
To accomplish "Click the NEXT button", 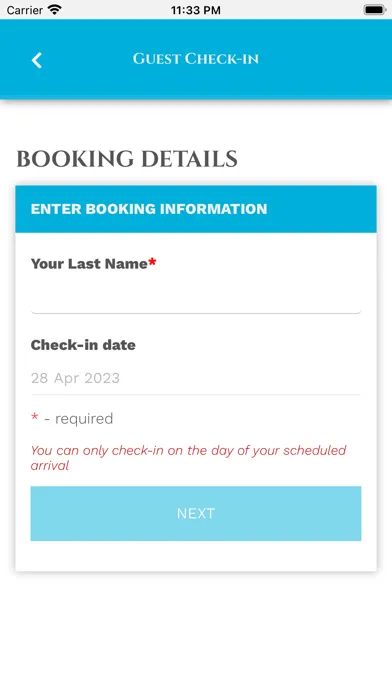I will (x=196, y=513).
